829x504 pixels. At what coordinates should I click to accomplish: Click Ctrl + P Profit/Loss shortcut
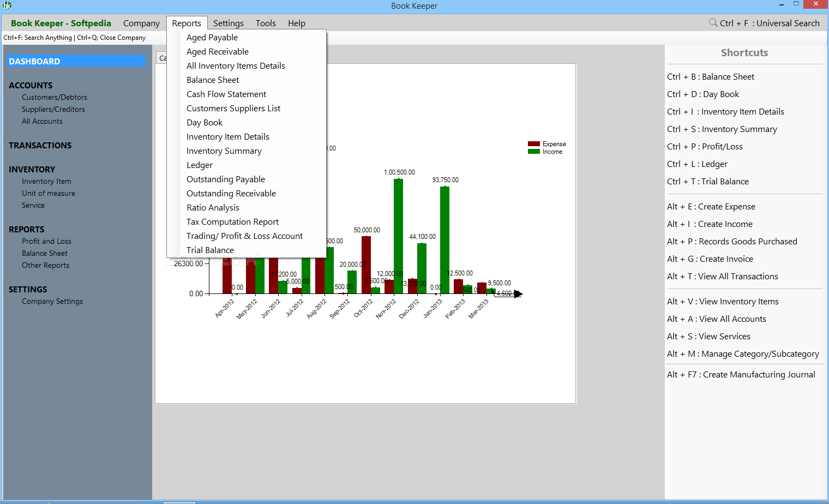coord(705,146)
